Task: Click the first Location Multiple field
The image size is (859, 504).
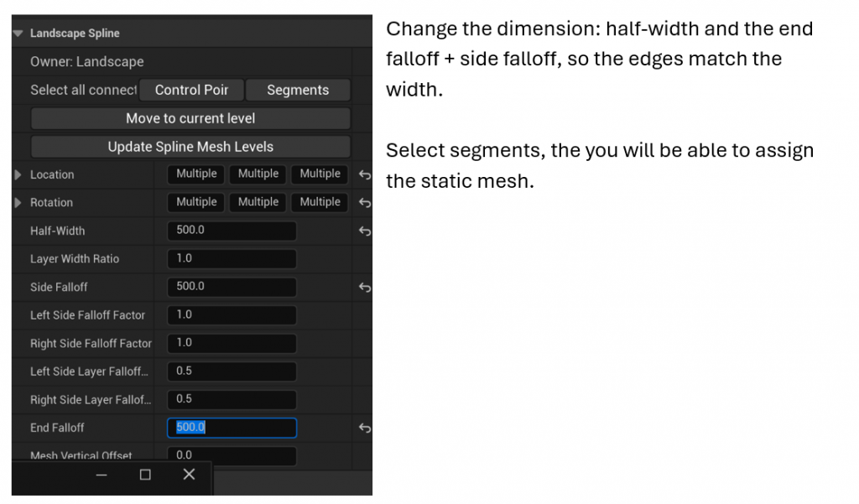Action: click(196, 174)
